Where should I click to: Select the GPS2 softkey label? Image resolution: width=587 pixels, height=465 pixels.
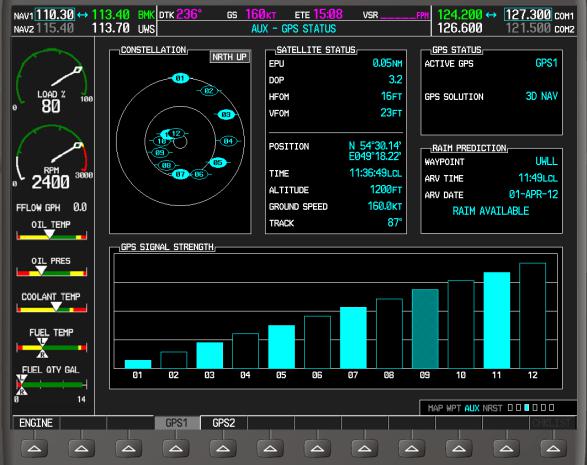223,423
